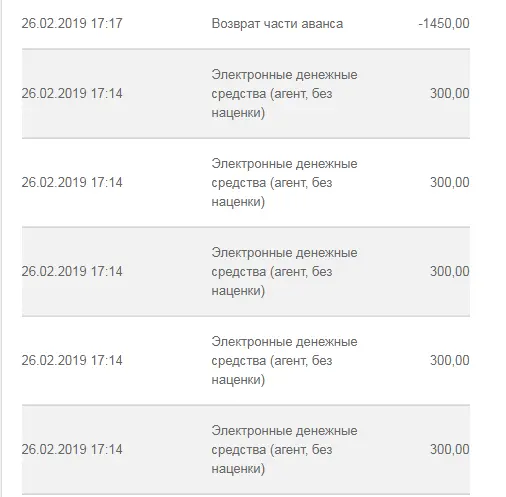Click the 26.02.2019 17:17 timestamp
Viewport: 506px width, 497px height.
click(72, 23)
